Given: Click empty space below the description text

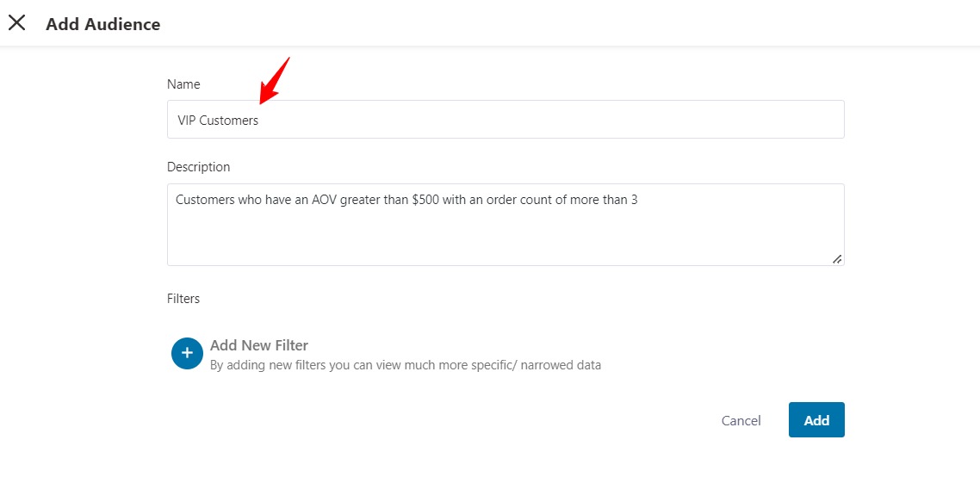Looking at the screenshot, I should coord(505,237).
